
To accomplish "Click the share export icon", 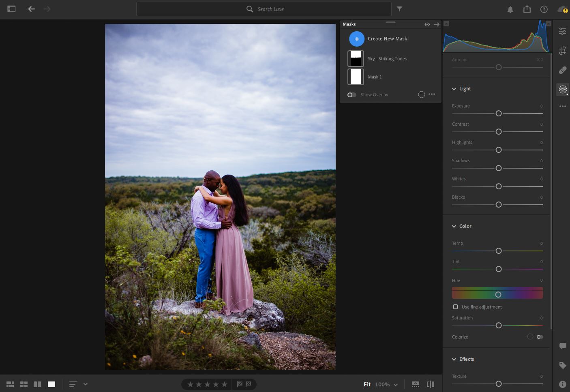I will point(527,9).
